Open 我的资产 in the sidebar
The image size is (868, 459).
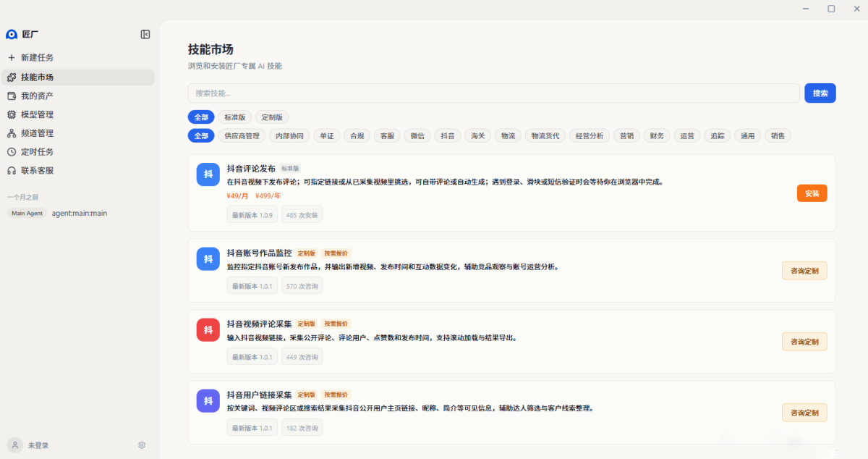click(77, 96)
